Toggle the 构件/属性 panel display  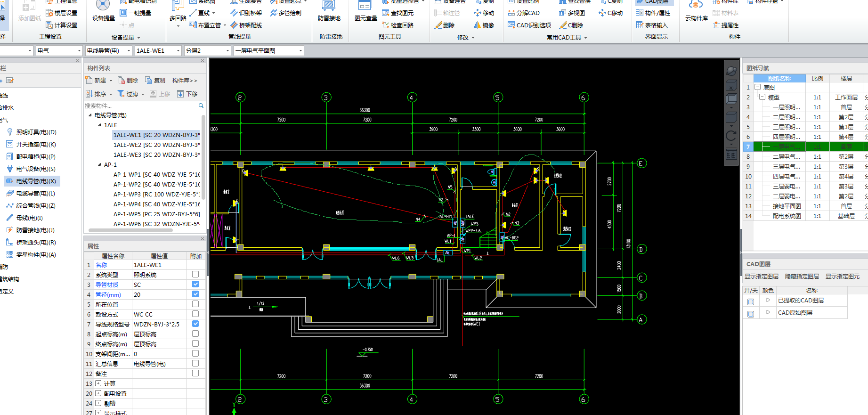pyautogui.click(x=653, y=13)
